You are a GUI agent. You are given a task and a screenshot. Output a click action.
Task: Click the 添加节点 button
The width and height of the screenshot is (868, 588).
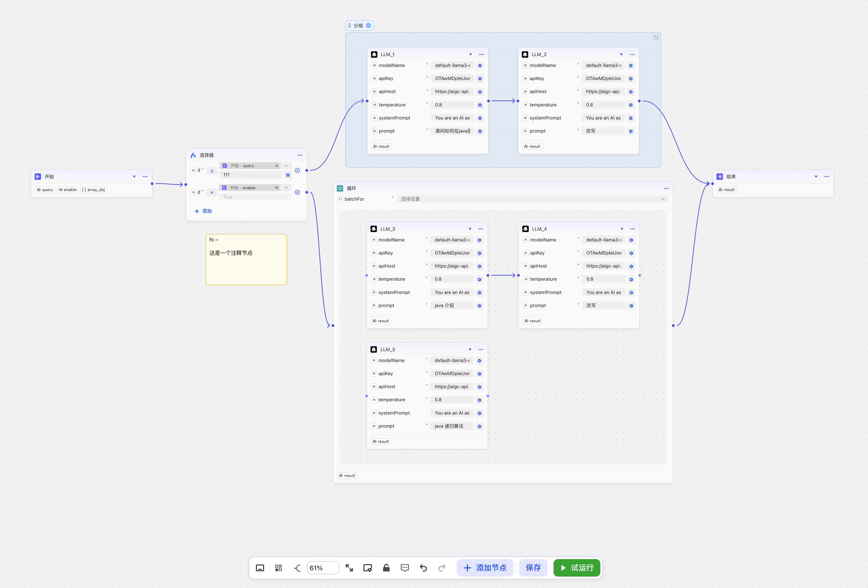(485, 568)
